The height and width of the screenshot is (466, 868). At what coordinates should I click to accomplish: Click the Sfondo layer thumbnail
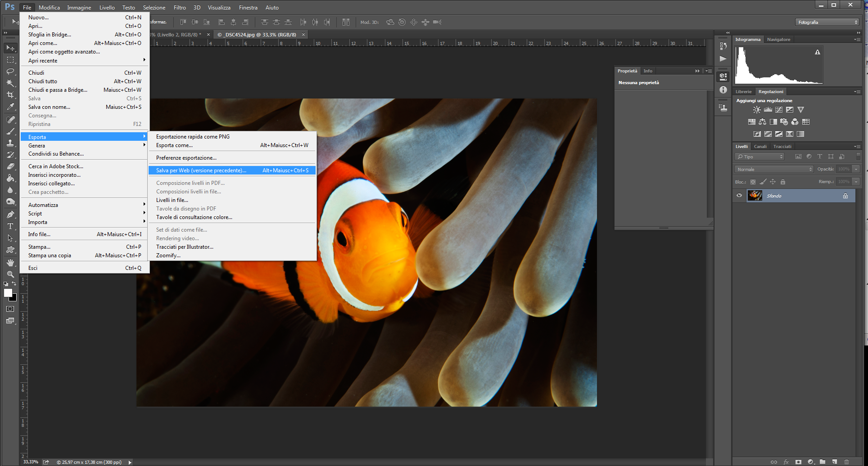(755, 196)
